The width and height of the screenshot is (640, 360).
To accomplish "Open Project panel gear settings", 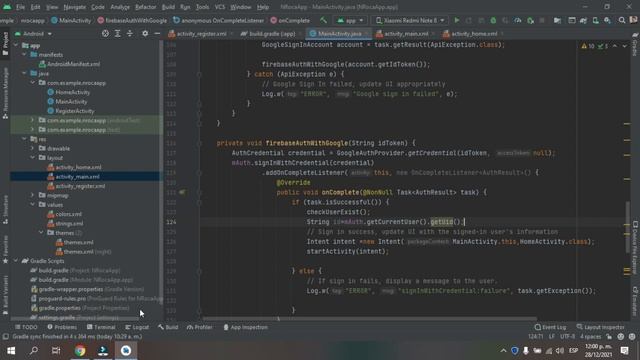I will 145,33.
